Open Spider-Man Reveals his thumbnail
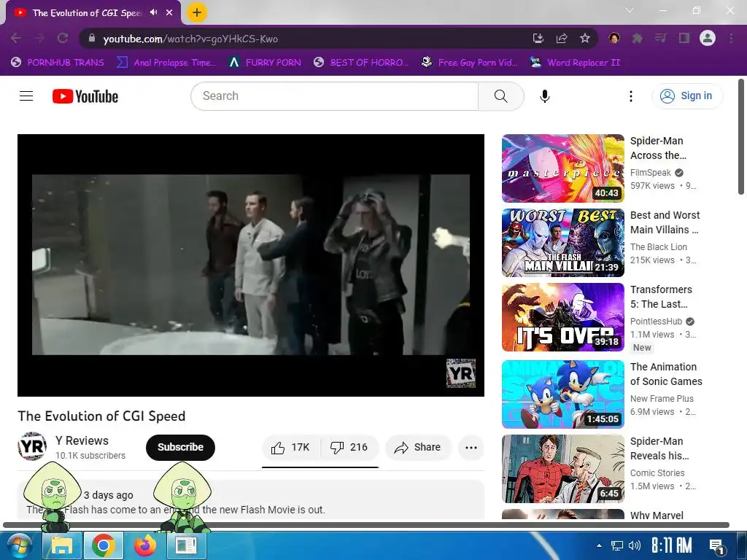 [562, 469]
